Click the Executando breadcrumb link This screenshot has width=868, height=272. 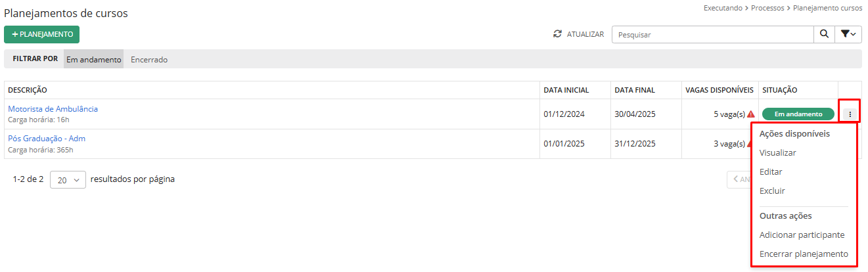[723, 9]
